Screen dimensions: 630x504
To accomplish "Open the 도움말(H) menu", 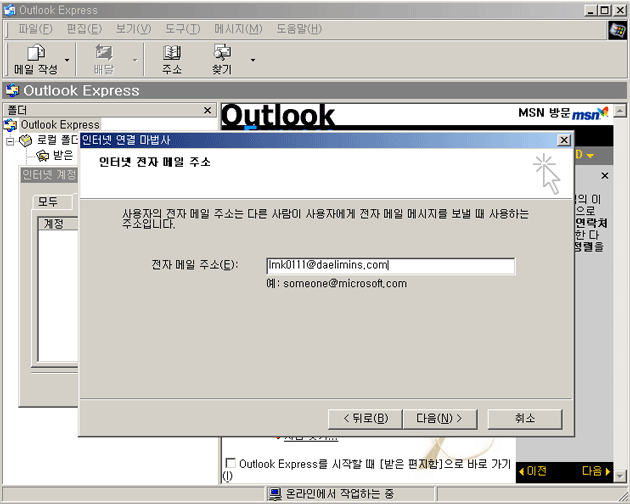I will click(299, 29).
